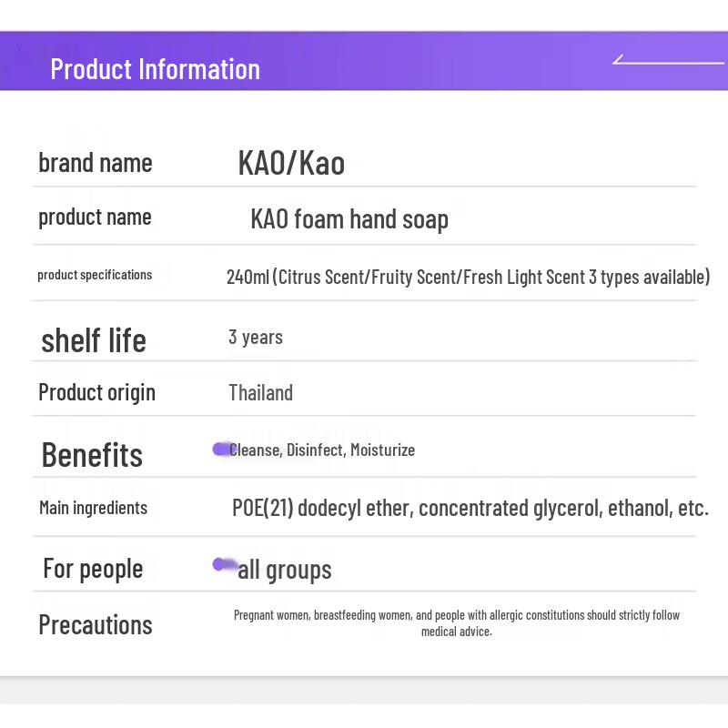Click POE(21) dodecyl ether ingredients text
This screenshot has height=728, width=728.
[470, 508]
